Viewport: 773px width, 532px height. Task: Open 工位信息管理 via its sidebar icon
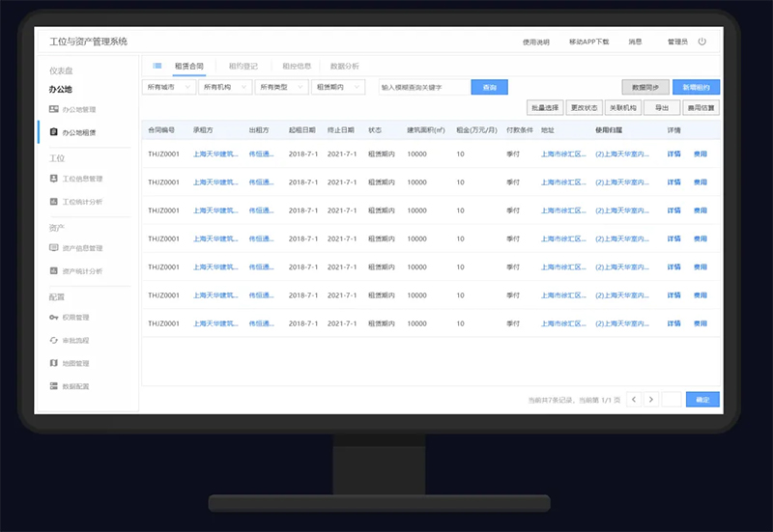click(54, 179)
